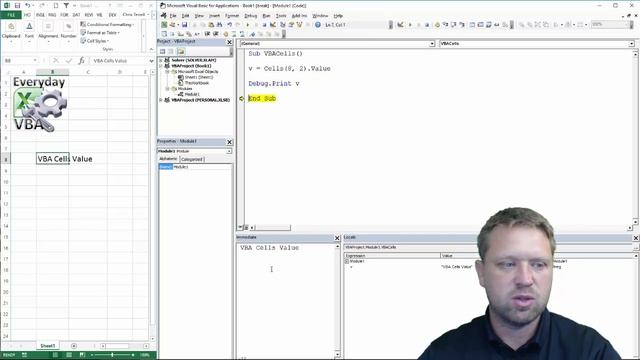Open the Tools menu in VBA editor
640x360 pixels.
281,16
